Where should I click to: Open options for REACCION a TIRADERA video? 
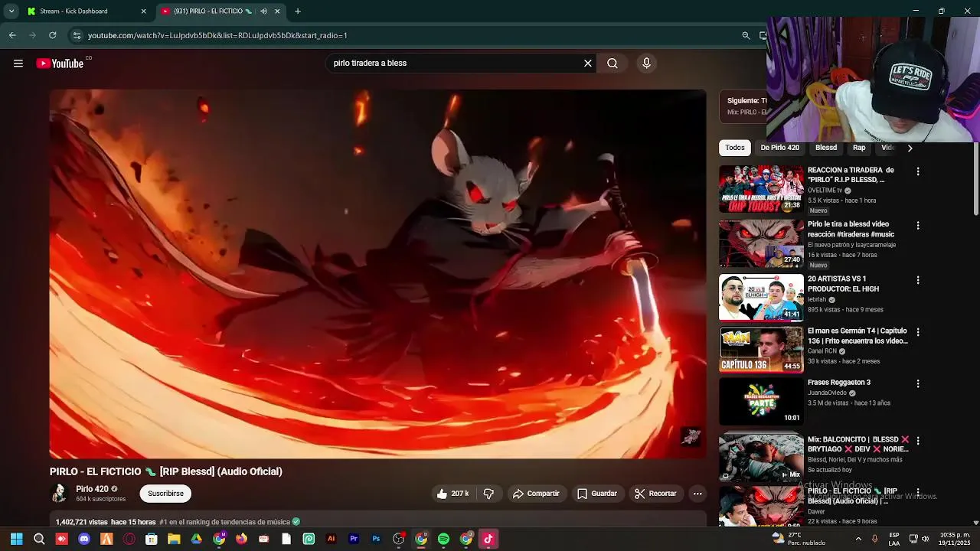918,171
